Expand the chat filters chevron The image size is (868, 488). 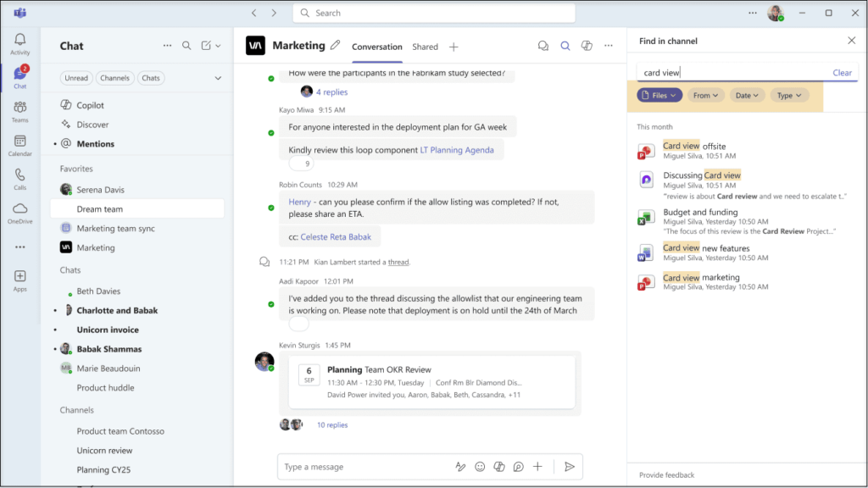(218, 78)
